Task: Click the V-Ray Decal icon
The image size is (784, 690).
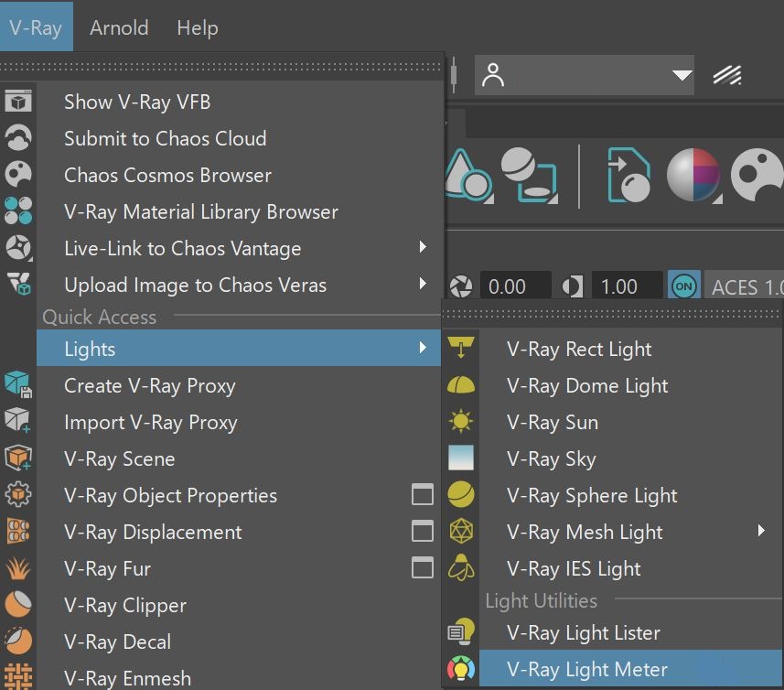Action: pyautogui.click(x=18, y=641)
